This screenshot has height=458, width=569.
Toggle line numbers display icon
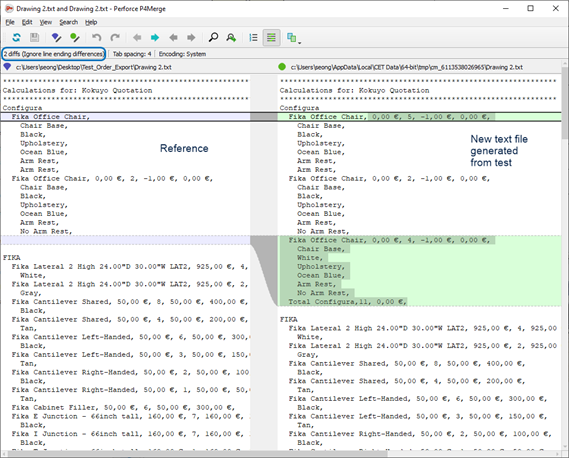(x=253, y=37)
